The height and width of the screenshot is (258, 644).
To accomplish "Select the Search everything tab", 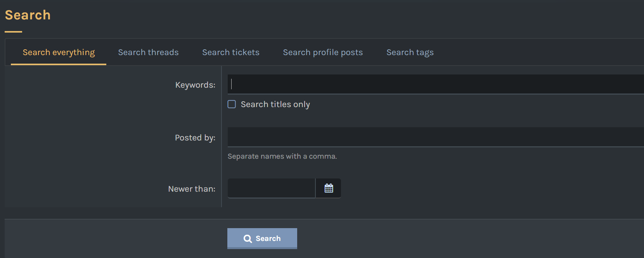I will pos(59,52).
